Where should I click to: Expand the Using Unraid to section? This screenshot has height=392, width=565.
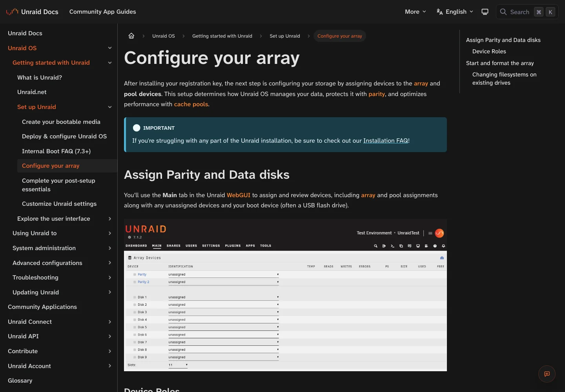tap(110, 233)
